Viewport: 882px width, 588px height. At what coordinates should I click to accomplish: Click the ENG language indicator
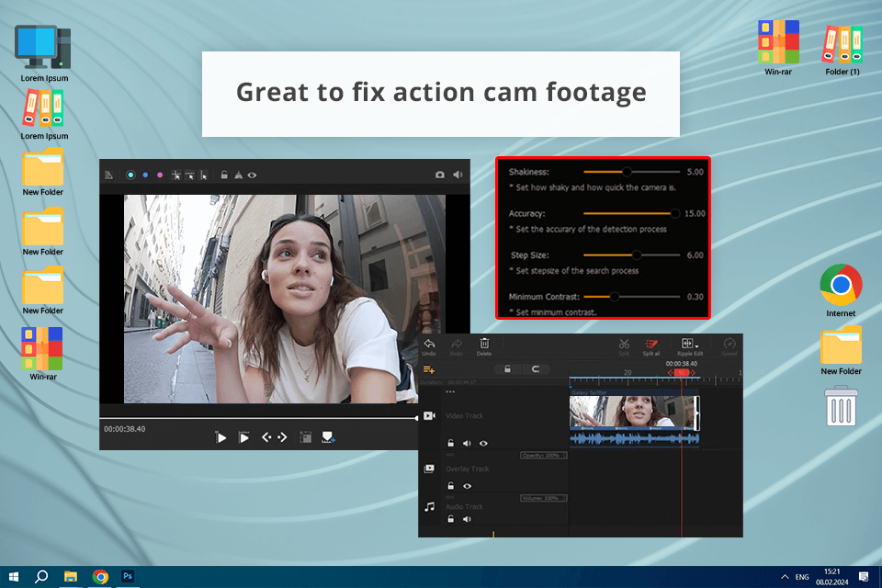tap(802, 577)
